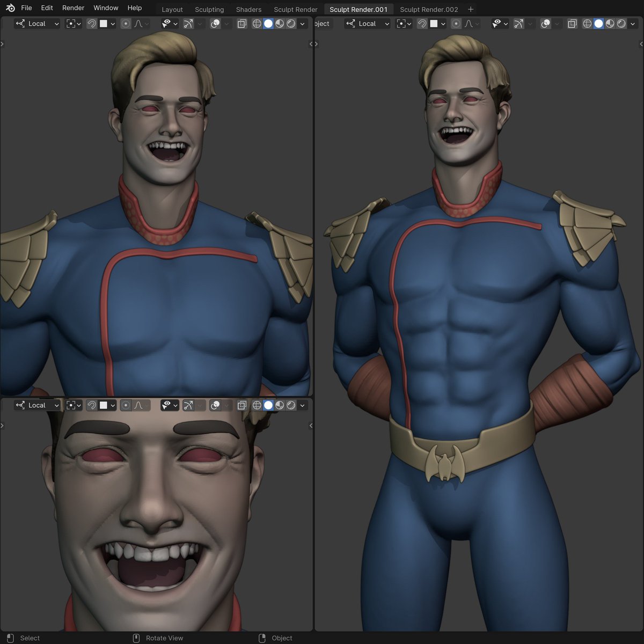Toggle X-ray in full-body viewport
This screenshot has height=644, width=644.
point(573,24)
